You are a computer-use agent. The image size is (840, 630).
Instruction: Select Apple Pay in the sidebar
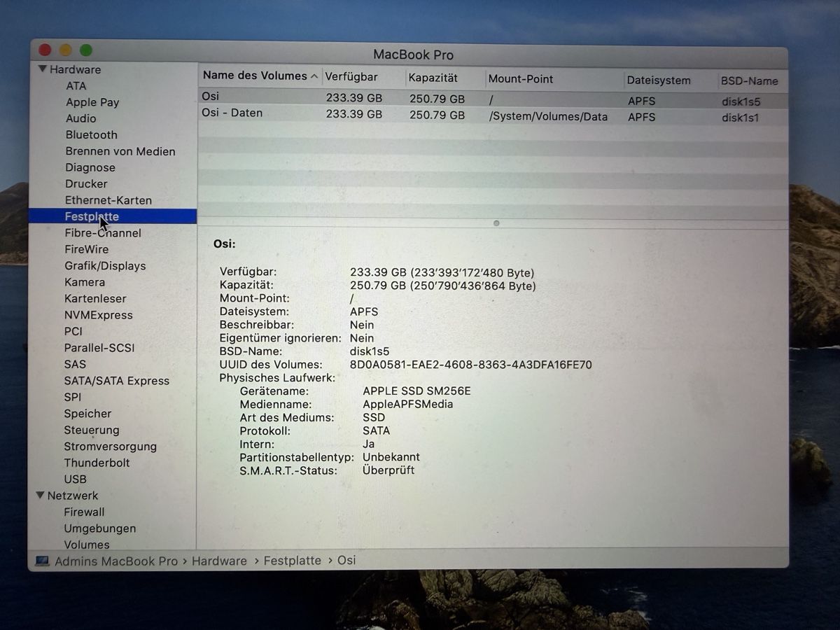(92, 102)
